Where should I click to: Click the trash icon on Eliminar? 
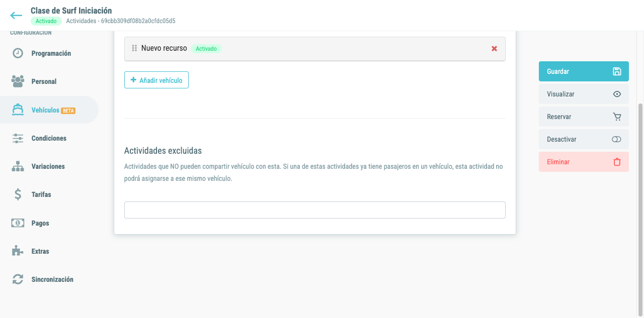617,162
